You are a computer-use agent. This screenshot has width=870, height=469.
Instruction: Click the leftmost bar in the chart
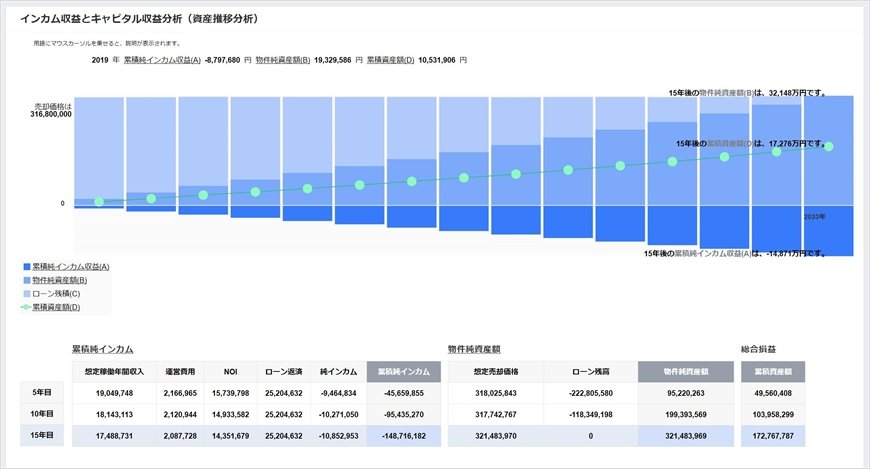click(x=98, y=150)
